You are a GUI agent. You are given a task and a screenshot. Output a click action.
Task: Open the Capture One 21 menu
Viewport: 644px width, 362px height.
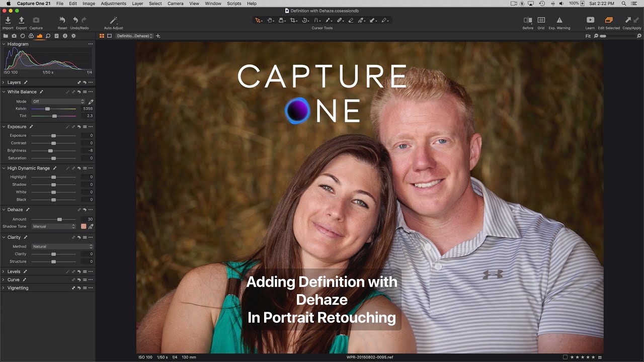(x=34, y=4)
